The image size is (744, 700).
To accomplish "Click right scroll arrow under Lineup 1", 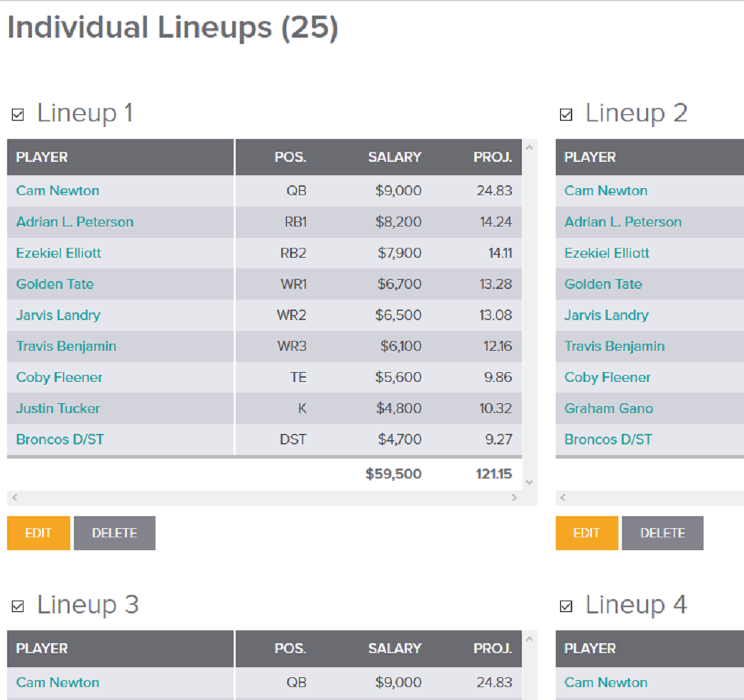I will click(x=515, y=498).
